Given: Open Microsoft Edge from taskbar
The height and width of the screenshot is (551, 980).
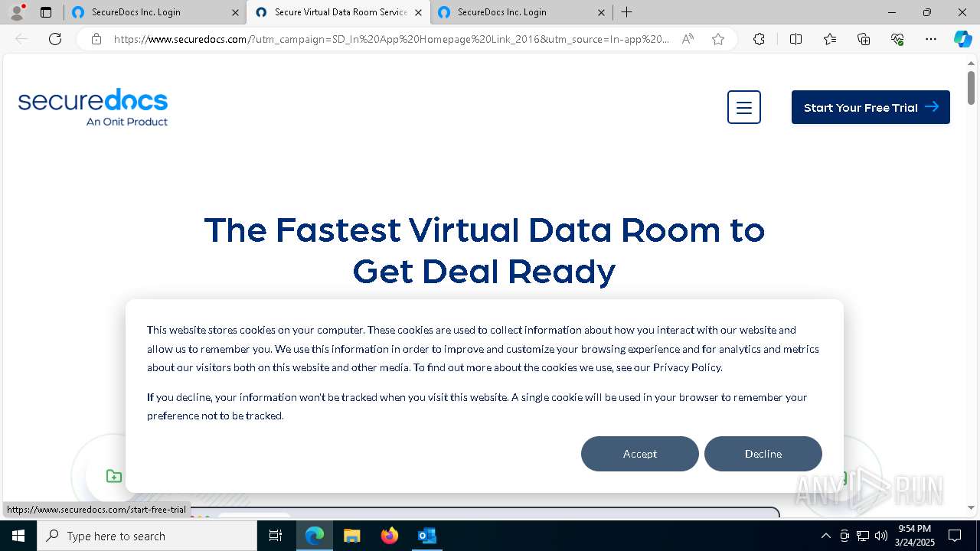Looking at the screenshot, I should click(x=315, y=536).
